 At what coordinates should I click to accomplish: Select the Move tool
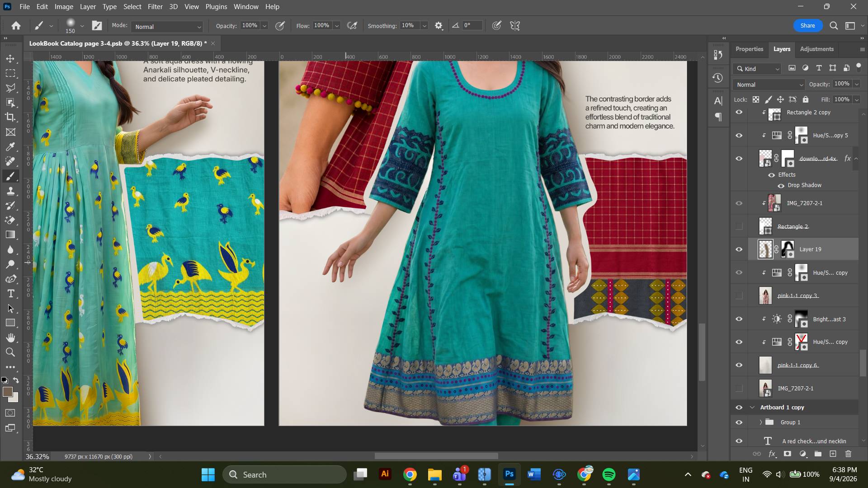pos(10,59)
